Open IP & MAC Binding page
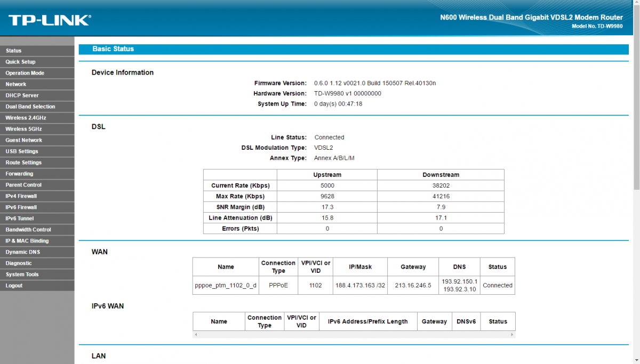This screenshot has width=640, height=364. coord(37,241)
